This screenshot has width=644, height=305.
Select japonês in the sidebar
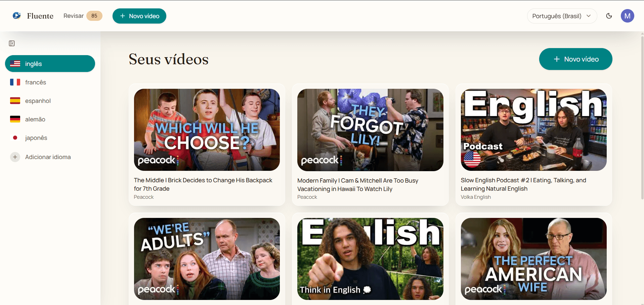(50, 138)
